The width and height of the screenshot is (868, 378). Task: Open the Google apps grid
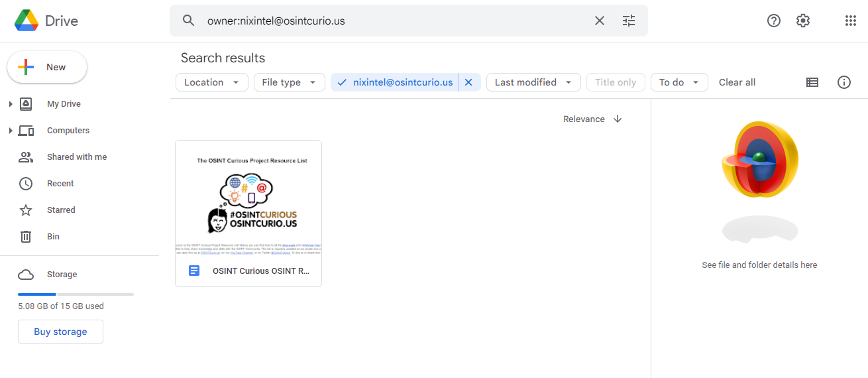[851, 21]
